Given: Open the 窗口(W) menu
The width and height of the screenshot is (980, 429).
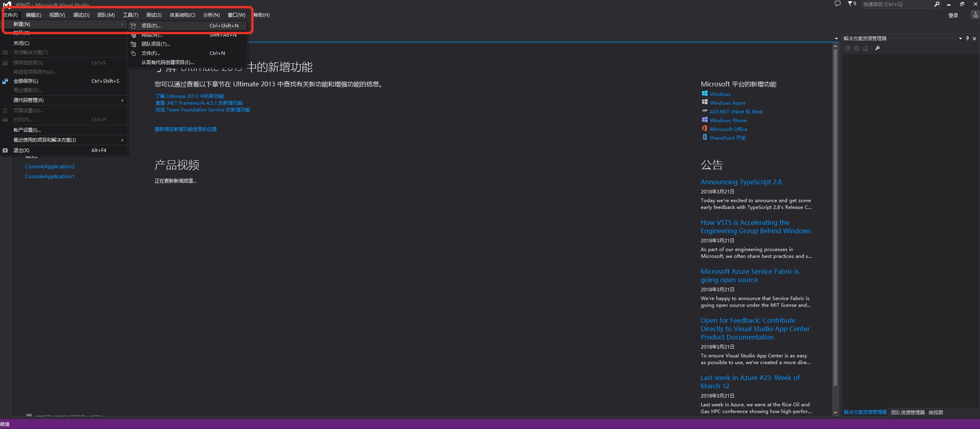Looking at the screenshot, I should 236,15.
